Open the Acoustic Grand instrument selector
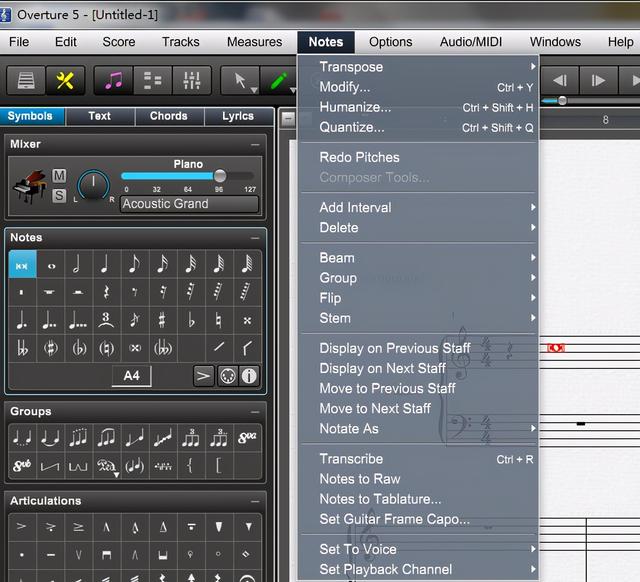Screen dimensions: 640x582 [189, 204]
